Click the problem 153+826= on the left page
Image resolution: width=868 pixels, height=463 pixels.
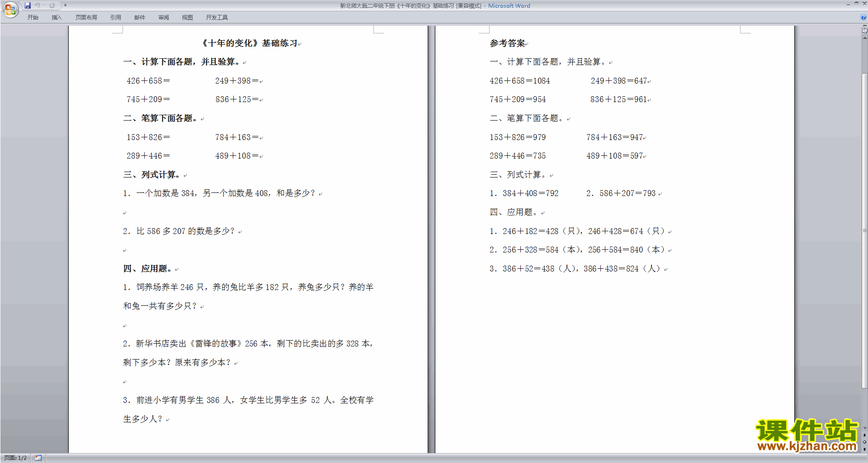pos(148,137)
